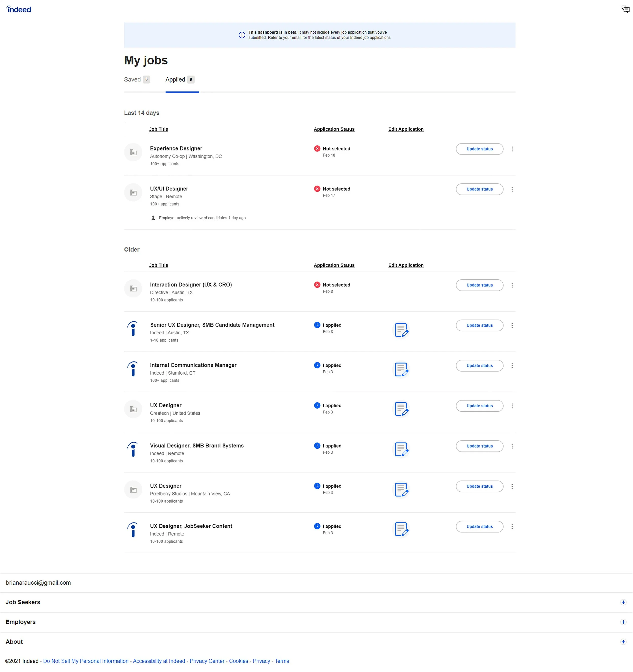The image size is (633, 672).
Task: Open kebab menu for UX/UI Designer
Action: click(x=512, y=189)
